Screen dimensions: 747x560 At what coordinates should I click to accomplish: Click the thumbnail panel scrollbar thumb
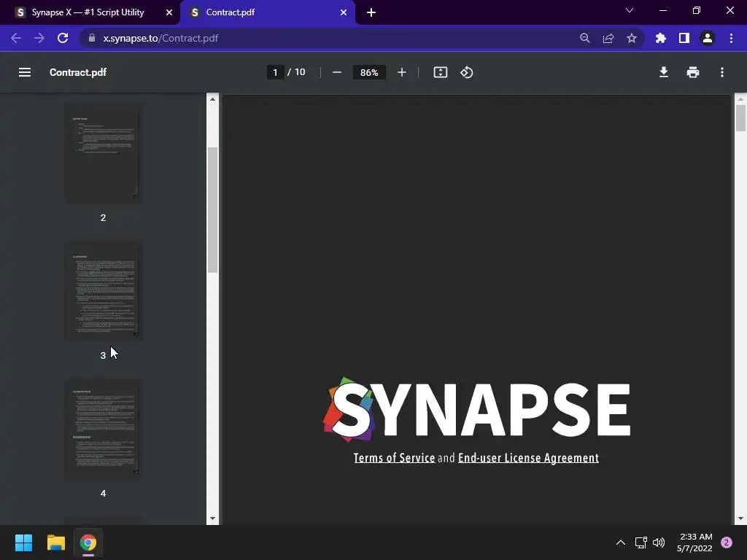click(x=212, y=210)
